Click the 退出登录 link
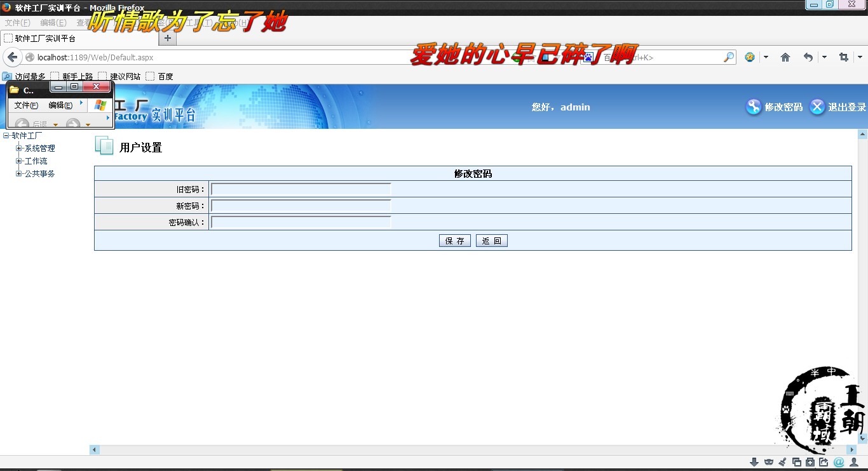This screenshot has height=471, width=868. pyautogui.click(x=846, y=107)
